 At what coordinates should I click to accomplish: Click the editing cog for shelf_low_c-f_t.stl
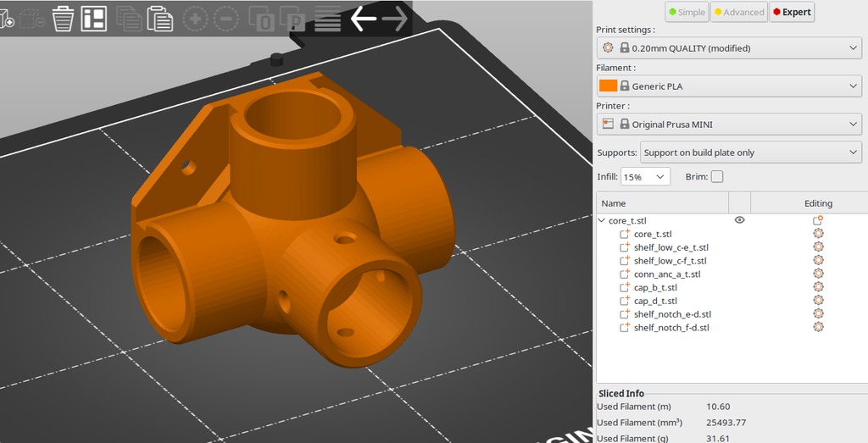point(818,260)
